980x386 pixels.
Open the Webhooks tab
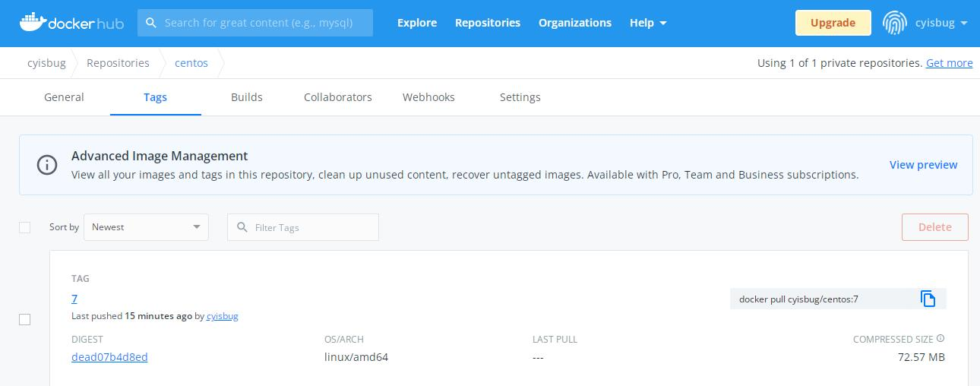[428, 97]
